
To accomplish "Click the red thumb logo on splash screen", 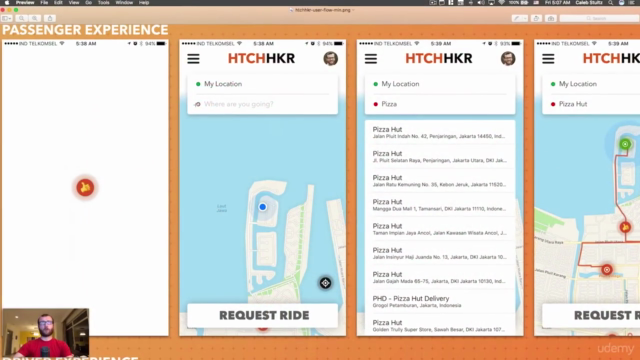I will (85, 188).
